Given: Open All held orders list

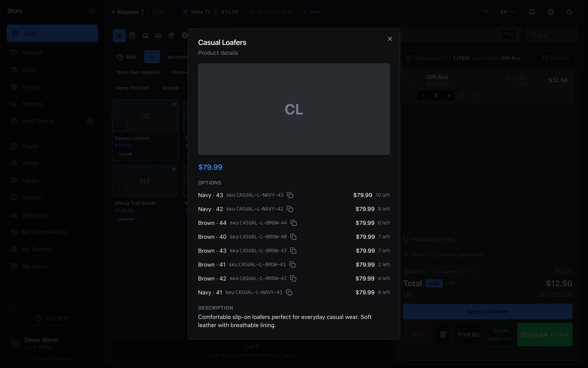Looking at the screenshot, I should click(271, 12).
